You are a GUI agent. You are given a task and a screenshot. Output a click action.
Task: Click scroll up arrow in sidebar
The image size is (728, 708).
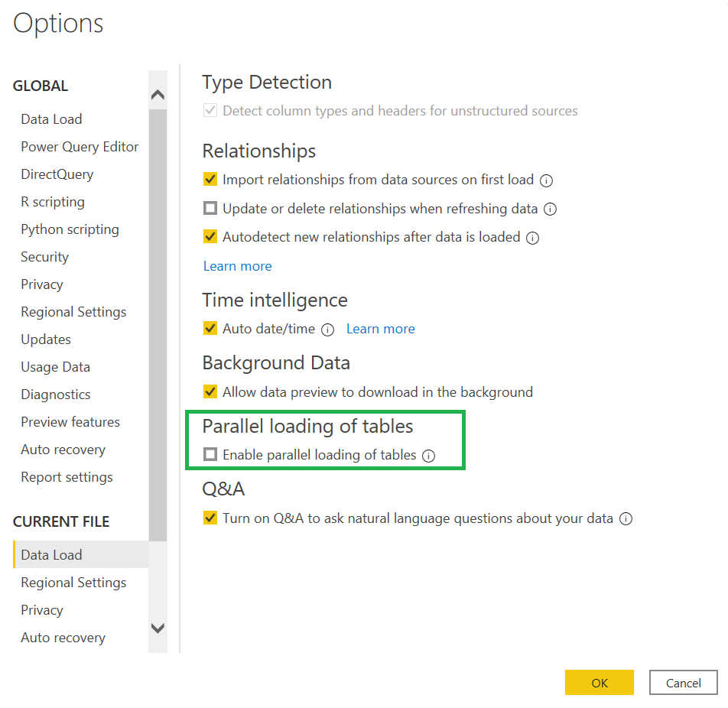[158, 95]
